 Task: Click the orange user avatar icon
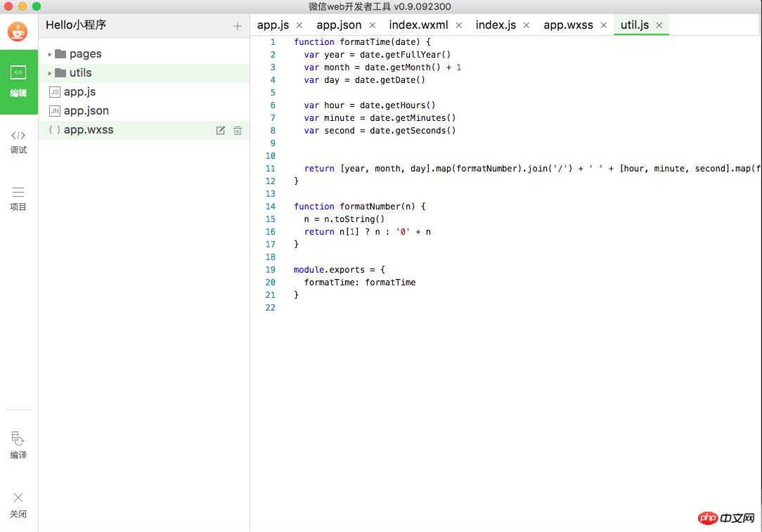coord(18,32)
